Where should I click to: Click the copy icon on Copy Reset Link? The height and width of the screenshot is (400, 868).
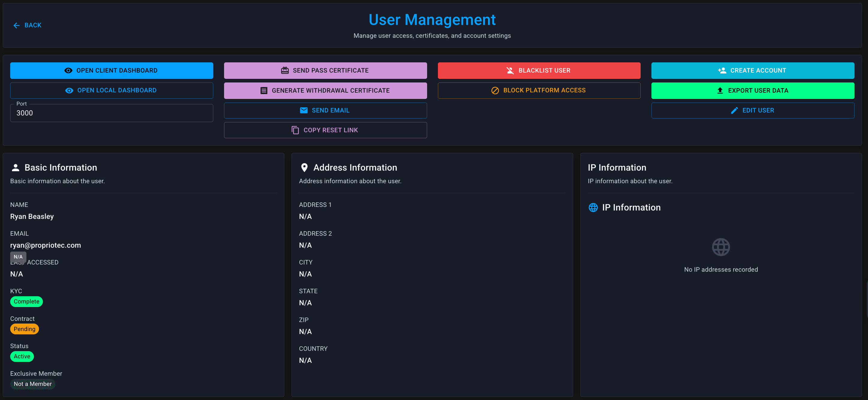click(295, 130)
